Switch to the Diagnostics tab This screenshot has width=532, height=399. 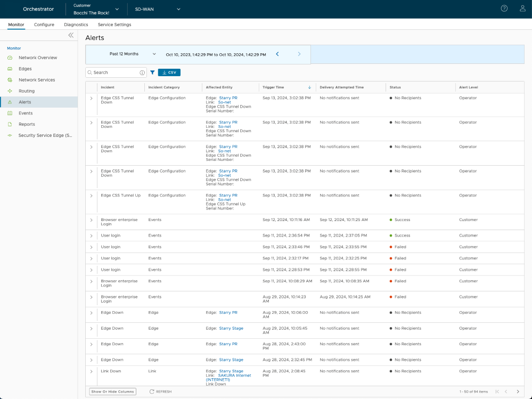tap(76, 25)
